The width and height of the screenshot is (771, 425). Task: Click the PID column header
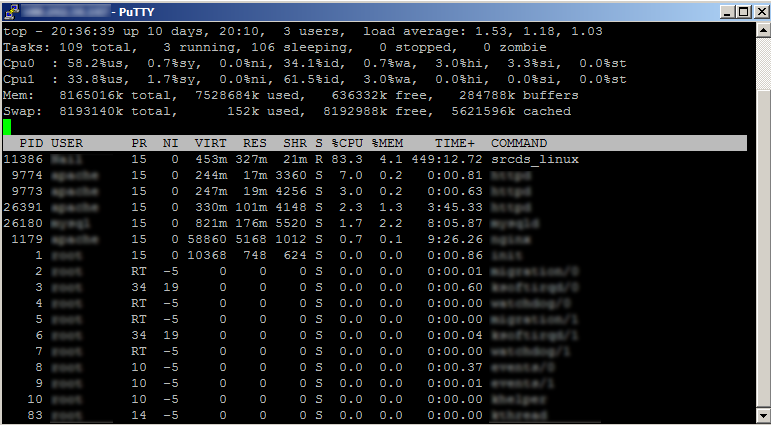[30, 144]
